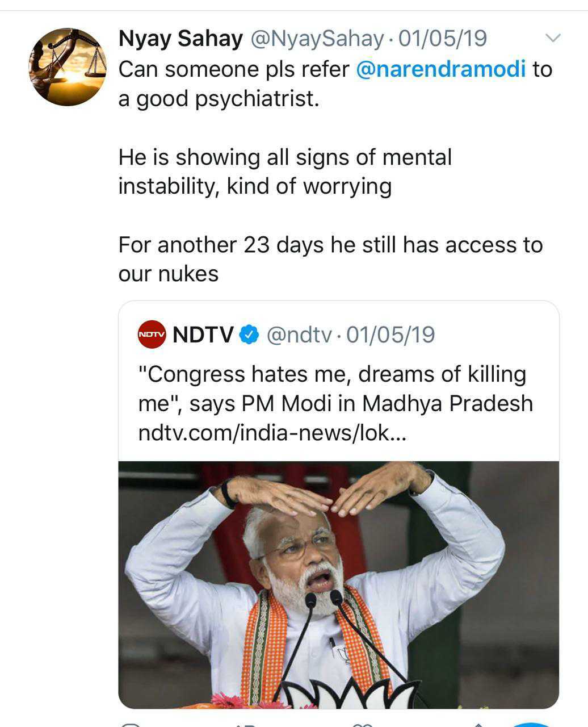Viewport: 588px width, 727px height.
Task: Click the quoted tweet's 01/05/19 date
Action: coord(390,335)
